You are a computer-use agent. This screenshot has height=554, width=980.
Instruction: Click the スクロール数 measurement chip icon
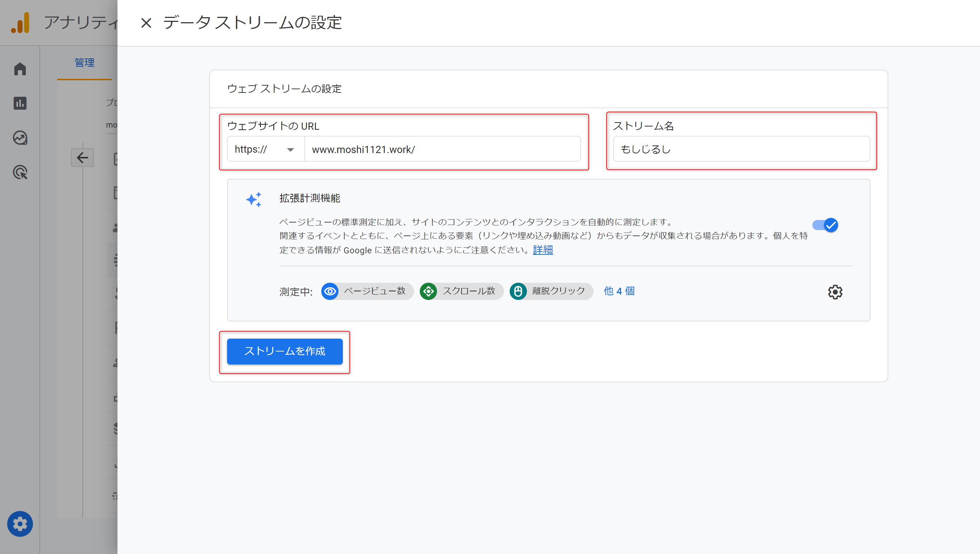point(429,291)
